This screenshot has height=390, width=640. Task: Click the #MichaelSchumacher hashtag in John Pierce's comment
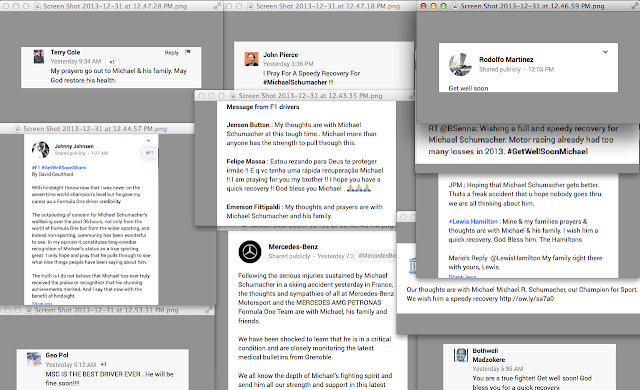point(295,82)
